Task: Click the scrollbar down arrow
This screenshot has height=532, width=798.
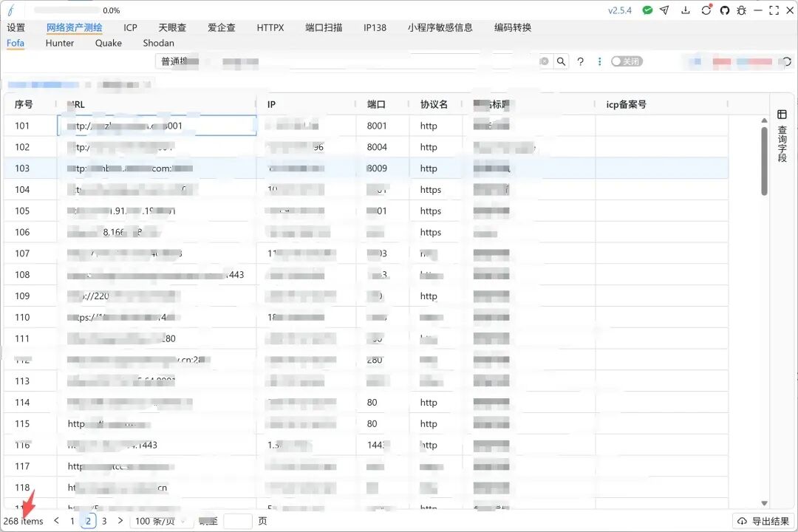Action: point(764,503)
